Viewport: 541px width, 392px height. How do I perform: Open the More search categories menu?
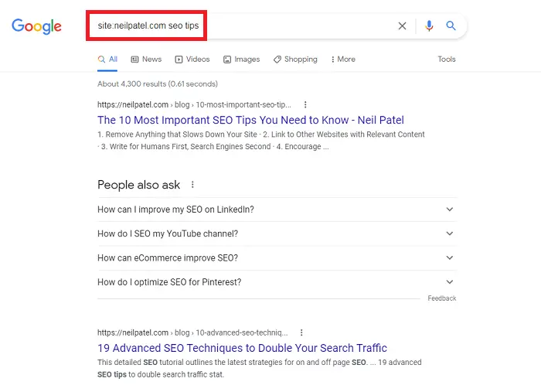[343, 60]
